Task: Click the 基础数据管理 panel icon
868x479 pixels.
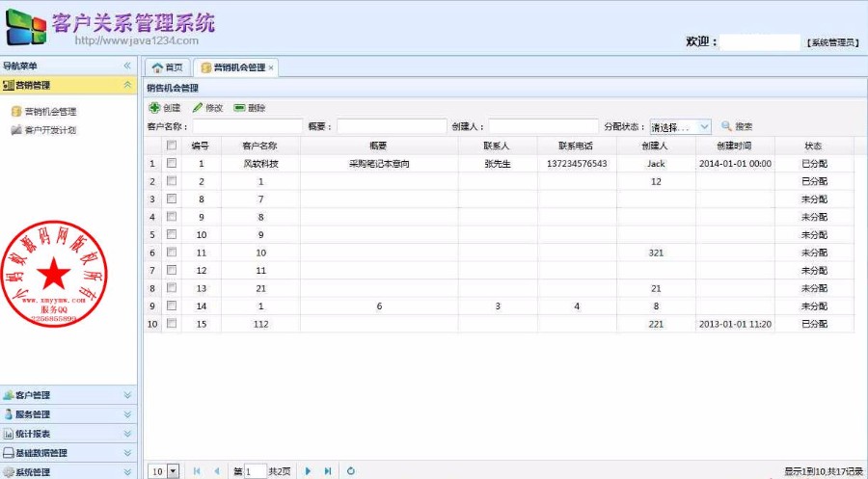Action: coord(9,452)
